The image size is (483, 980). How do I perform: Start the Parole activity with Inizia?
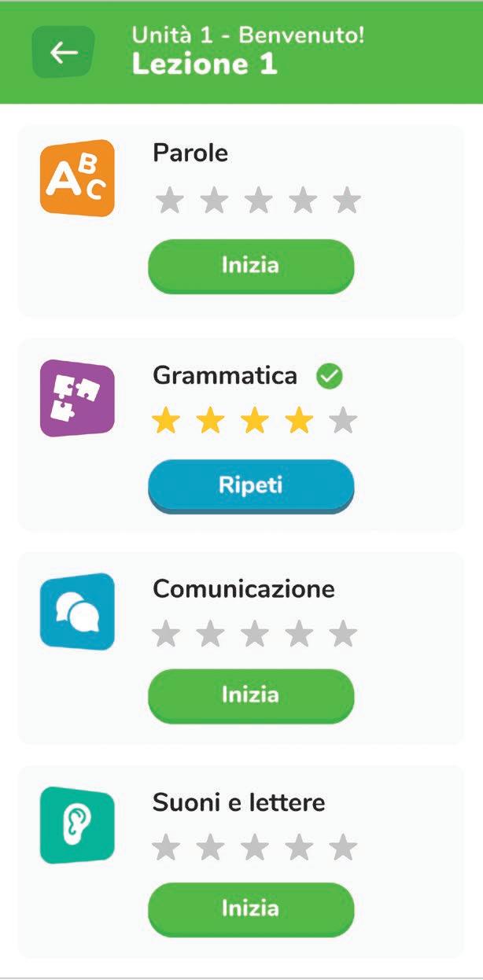pyautogui.click(x=251, y=265)
